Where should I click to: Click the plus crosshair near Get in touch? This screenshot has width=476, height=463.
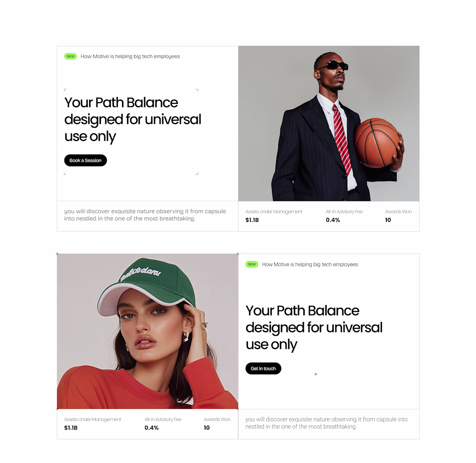pos(316,374)
